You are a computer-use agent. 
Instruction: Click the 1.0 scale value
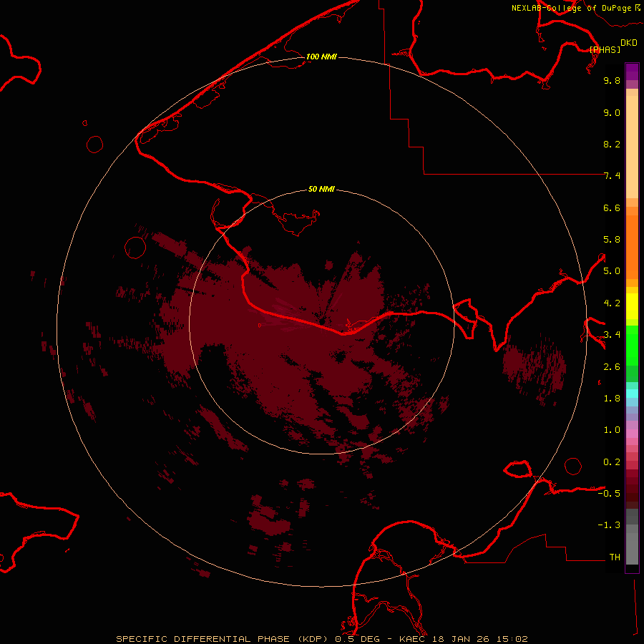[612, 430]
